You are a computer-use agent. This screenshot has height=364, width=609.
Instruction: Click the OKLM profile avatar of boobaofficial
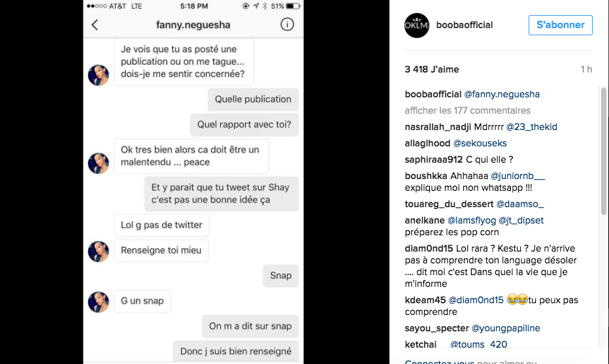click(417, 25)
